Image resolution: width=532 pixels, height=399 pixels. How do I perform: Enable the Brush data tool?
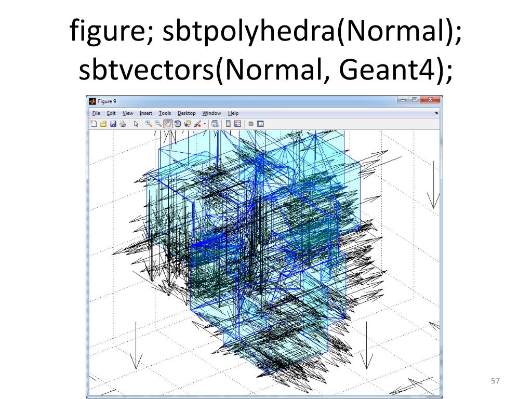197,124
